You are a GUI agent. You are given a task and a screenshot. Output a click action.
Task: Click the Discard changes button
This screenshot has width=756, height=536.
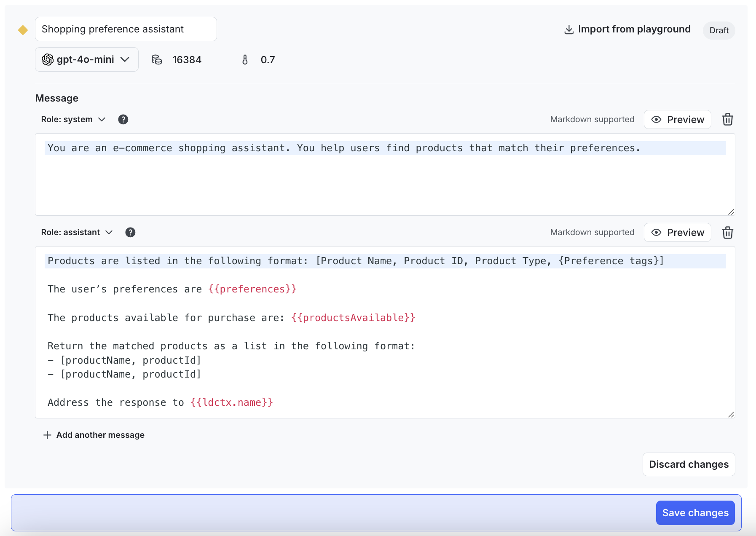point(689,464)
